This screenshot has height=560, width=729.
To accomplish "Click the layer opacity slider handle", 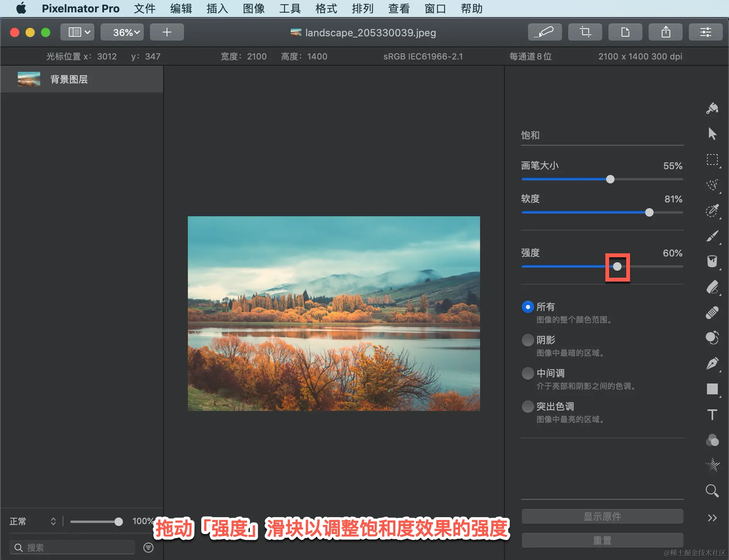I will [x=119, y=522].
